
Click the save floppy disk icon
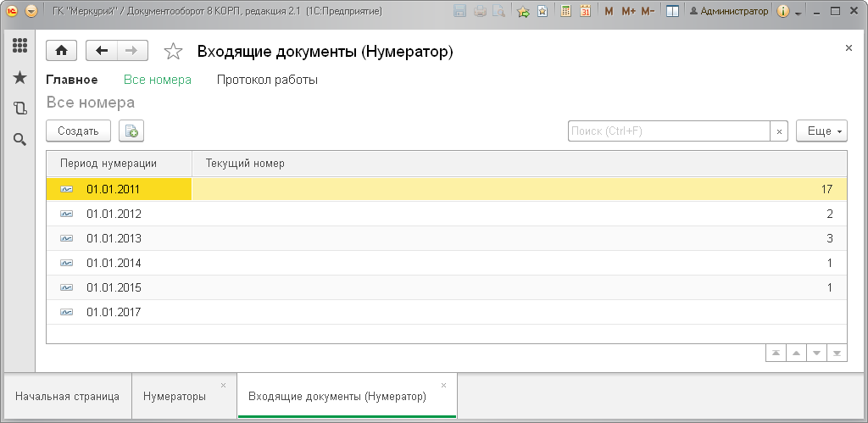[459, 11]
